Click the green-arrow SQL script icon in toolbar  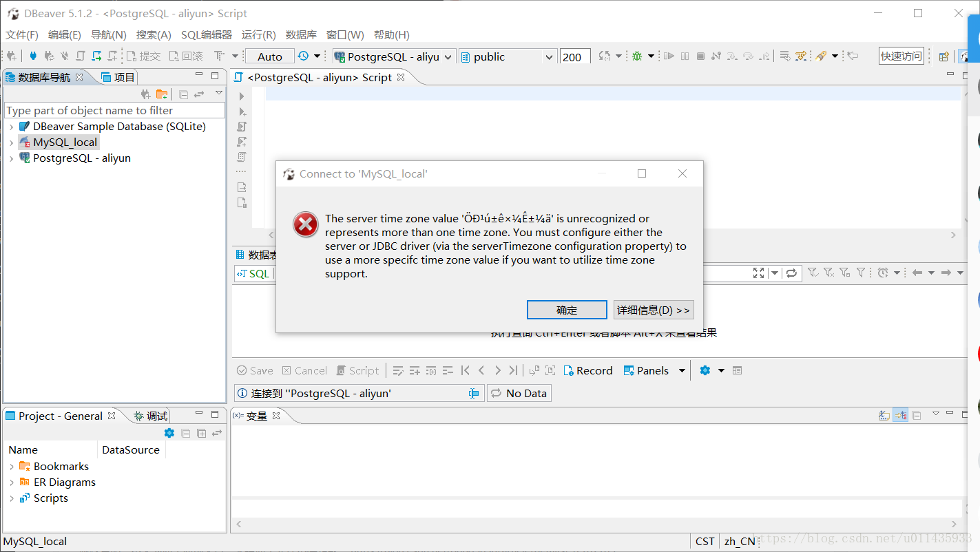pos(96,56)
